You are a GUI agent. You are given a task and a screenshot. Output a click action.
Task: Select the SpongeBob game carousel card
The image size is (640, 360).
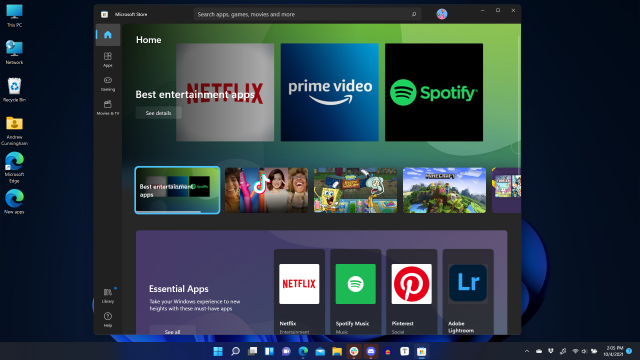pos(355,190)
